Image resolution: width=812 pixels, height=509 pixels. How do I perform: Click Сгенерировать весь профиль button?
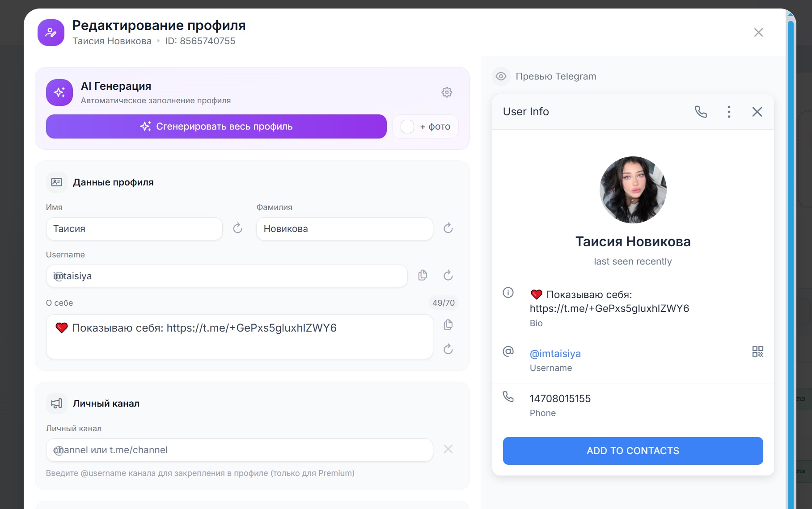pyautogui.click(x=216, y=126)
